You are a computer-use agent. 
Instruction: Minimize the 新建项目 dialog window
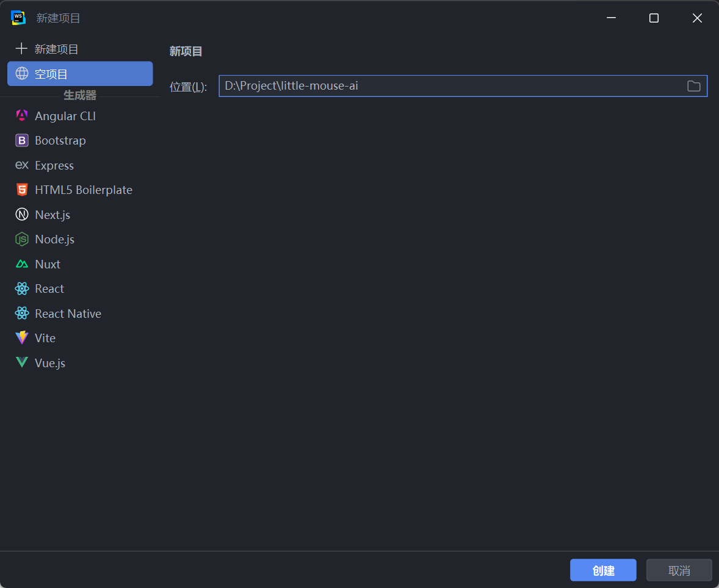(x=611, y=18)
